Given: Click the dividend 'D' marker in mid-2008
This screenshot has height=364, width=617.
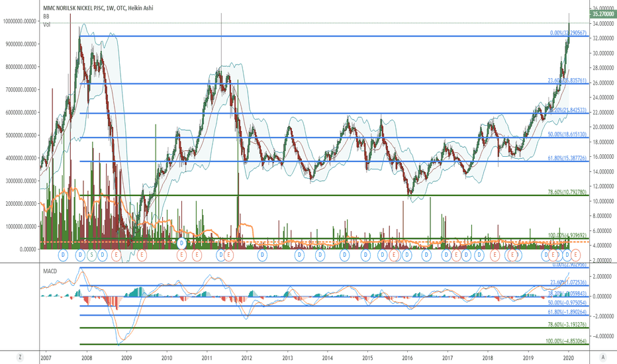Looking at the screenshot, I should point(103,255).
